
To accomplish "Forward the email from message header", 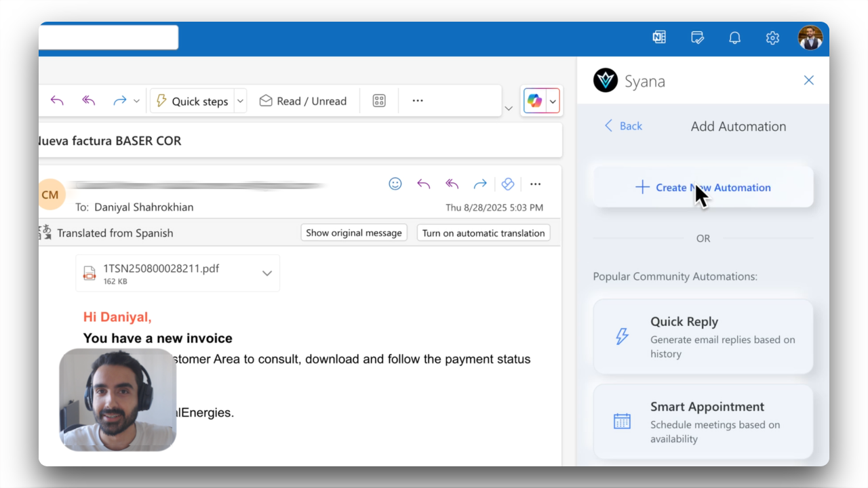I will tap(480, 184).
